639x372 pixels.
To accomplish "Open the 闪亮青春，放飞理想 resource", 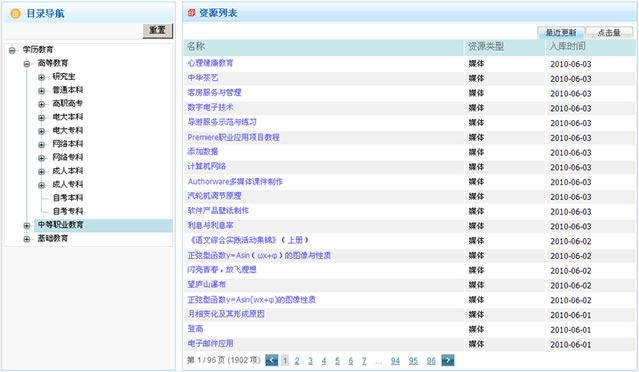I will point(222,270).
